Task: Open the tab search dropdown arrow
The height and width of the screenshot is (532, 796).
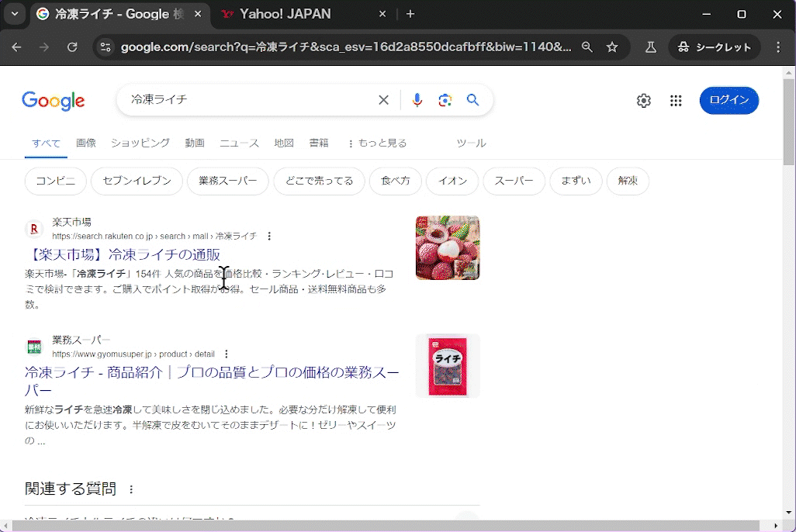Action: (15, 14)
